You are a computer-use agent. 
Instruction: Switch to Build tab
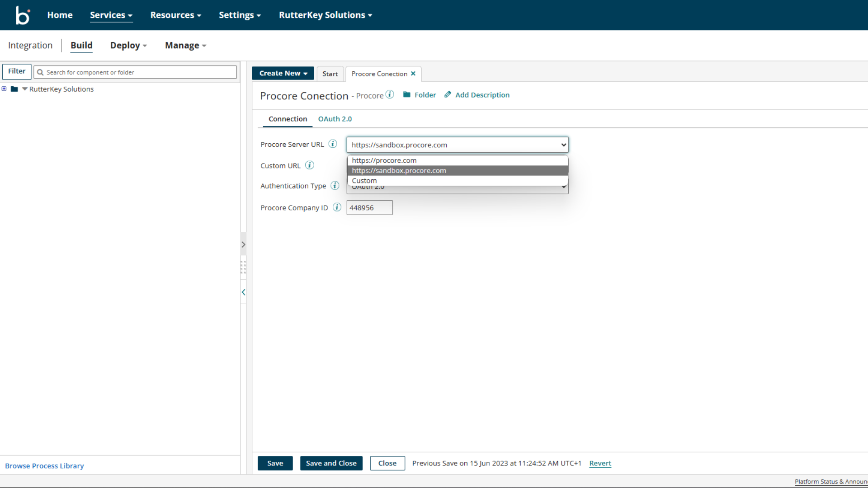point(81,45)
